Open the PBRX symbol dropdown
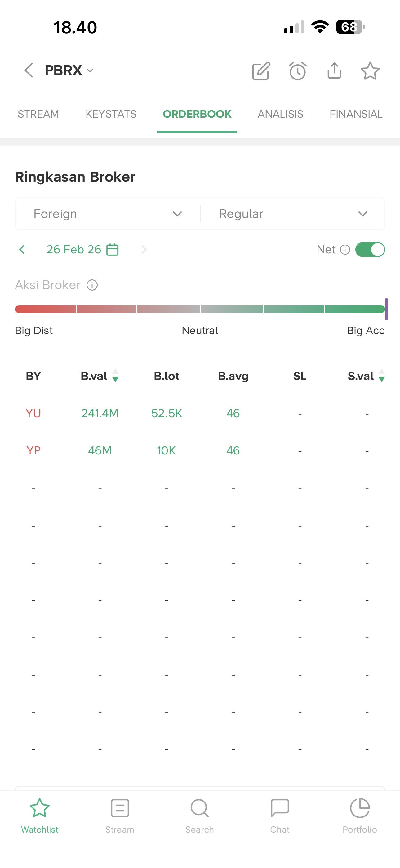 pyautogui.click(x=90, y=71)
